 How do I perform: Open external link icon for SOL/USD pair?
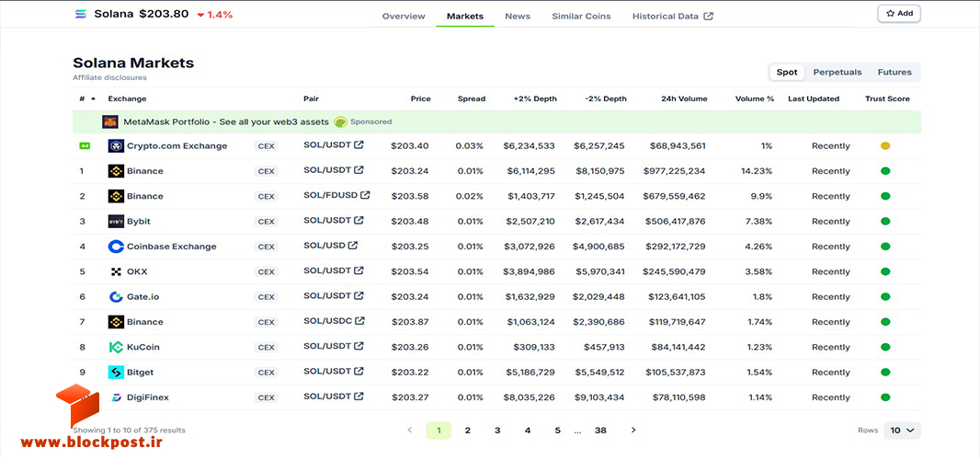(x=353, y=246)
